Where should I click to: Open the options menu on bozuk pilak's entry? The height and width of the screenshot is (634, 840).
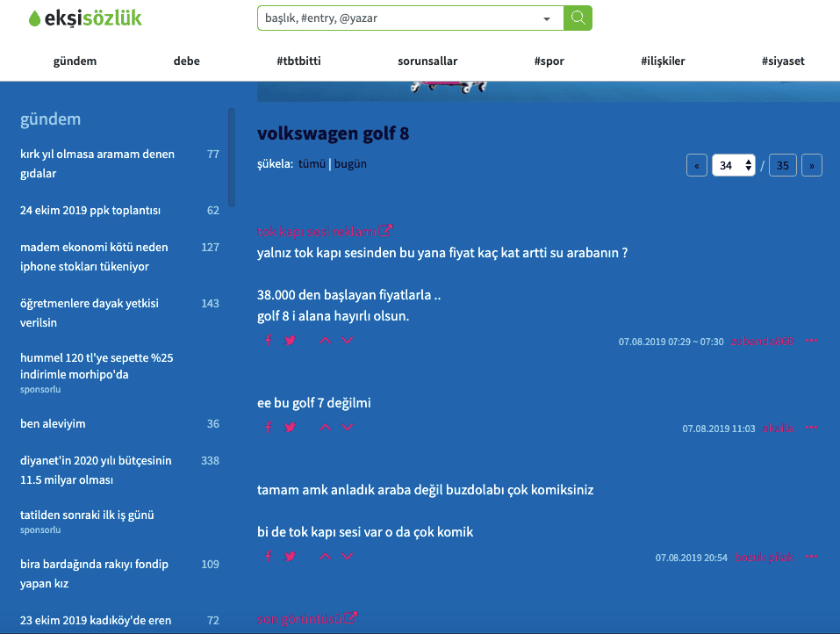811,557
